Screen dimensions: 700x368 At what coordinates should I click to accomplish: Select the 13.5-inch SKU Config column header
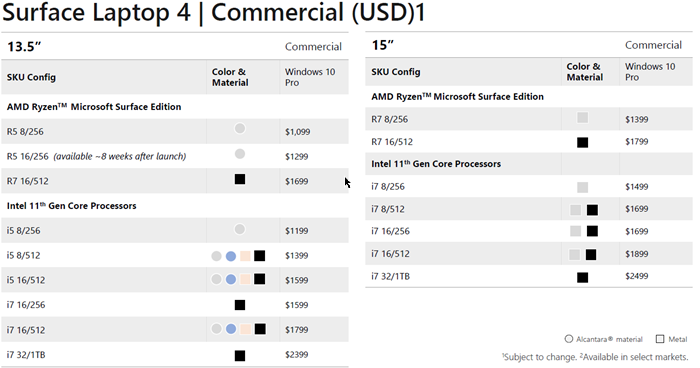pos(31,77)
